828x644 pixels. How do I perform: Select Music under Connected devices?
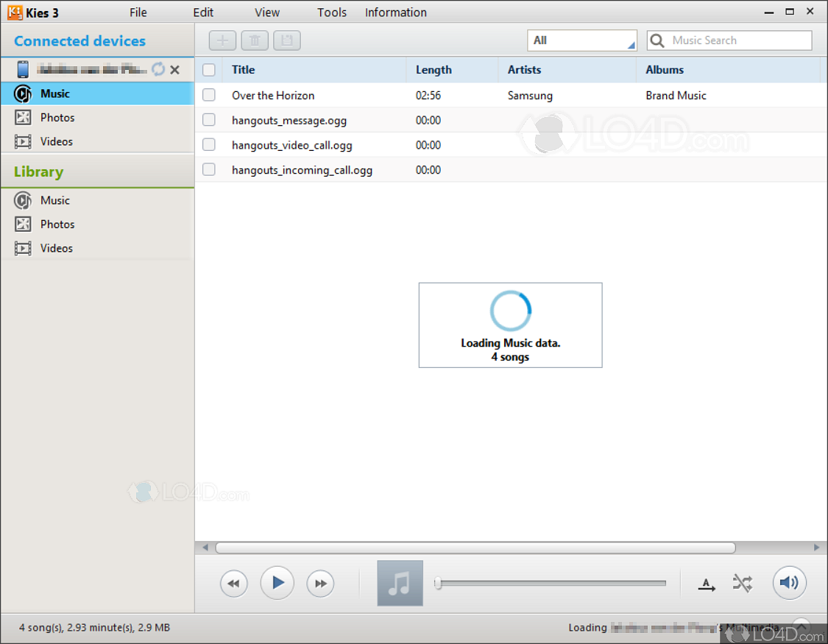pyautogui.click(x=98, y=93)
